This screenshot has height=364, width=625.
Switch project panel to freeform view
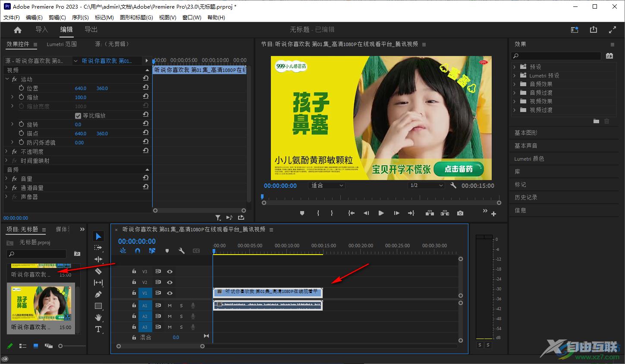click(49, 346)
